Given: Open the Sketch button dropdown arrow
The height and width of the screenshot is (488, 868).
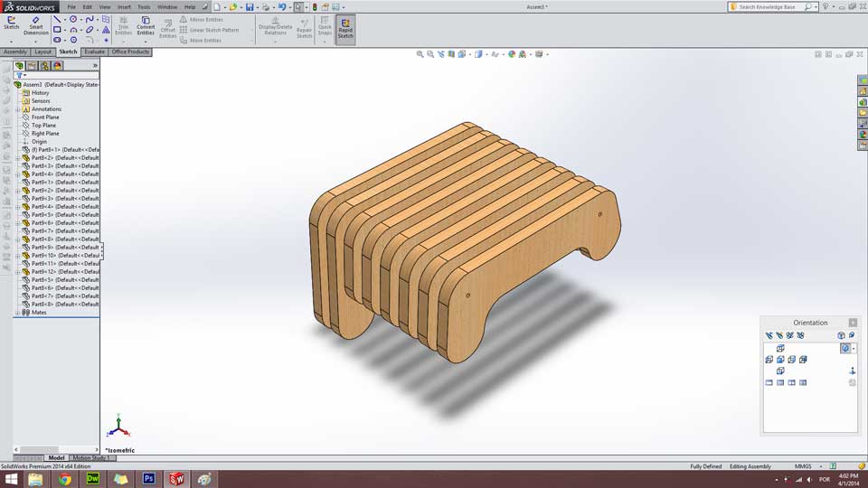Looking at the screenshot, I should click(x=11, y=41).
